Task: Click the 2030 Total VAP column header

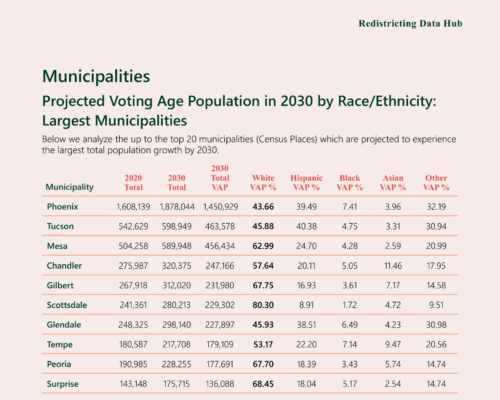Action: (220, 178)
